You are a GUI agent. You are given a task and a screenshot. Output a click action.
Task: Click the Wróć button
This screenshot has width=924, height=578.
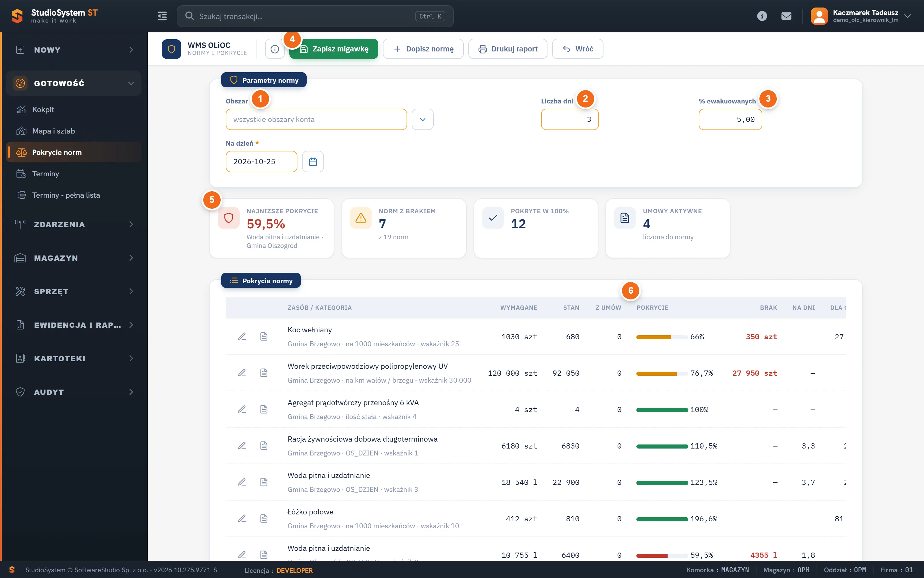point(578,49)
